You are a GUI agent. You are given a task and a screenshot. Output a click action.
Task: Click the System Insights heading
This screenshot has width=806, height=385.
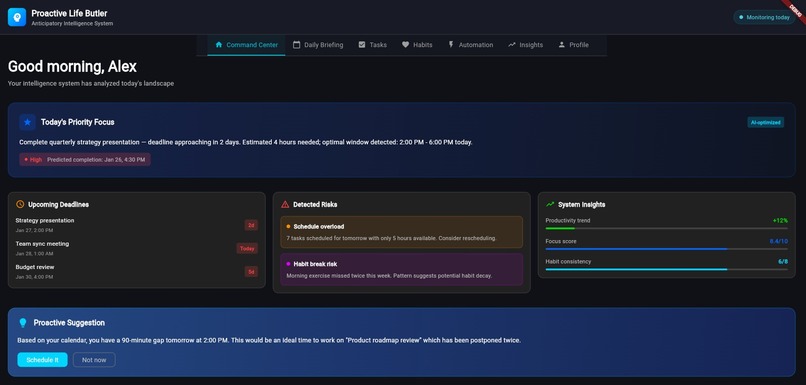pyautogui.click(x=581, y=205)
